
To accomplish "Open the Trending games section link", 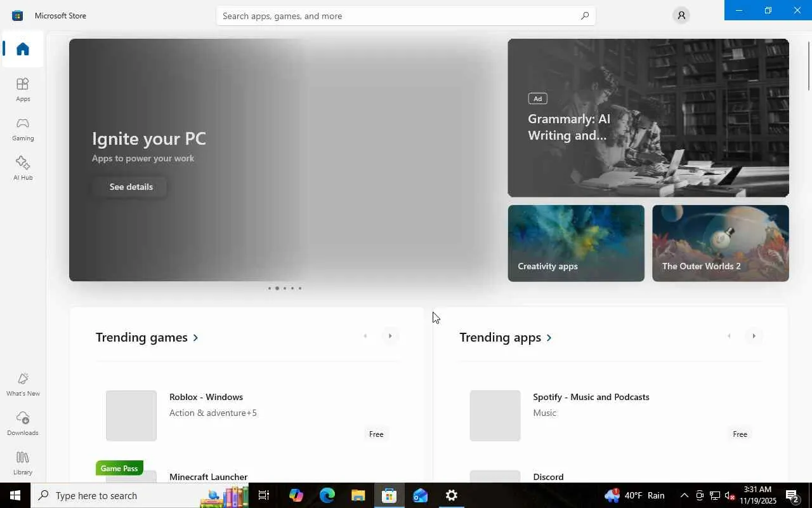I will click(x=147, y=337).
